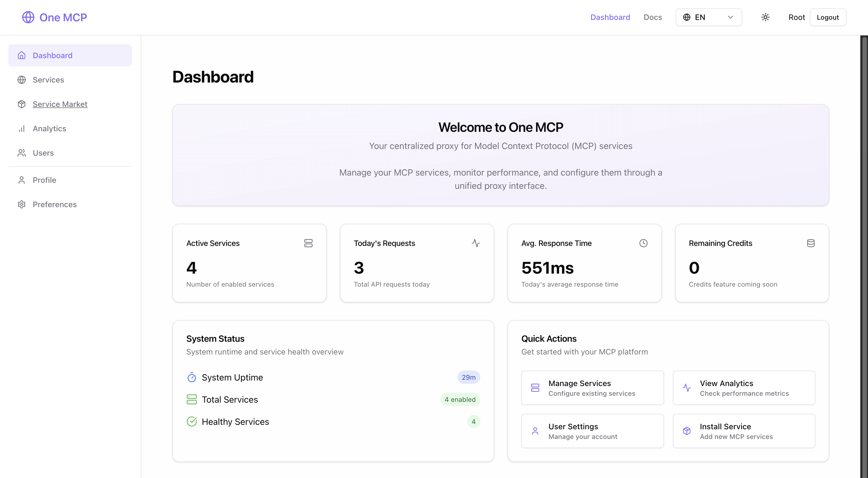Viewport: 868px width, 478px height.
Task: Click the System Uptime timer indicator
Action: (192, 377)
